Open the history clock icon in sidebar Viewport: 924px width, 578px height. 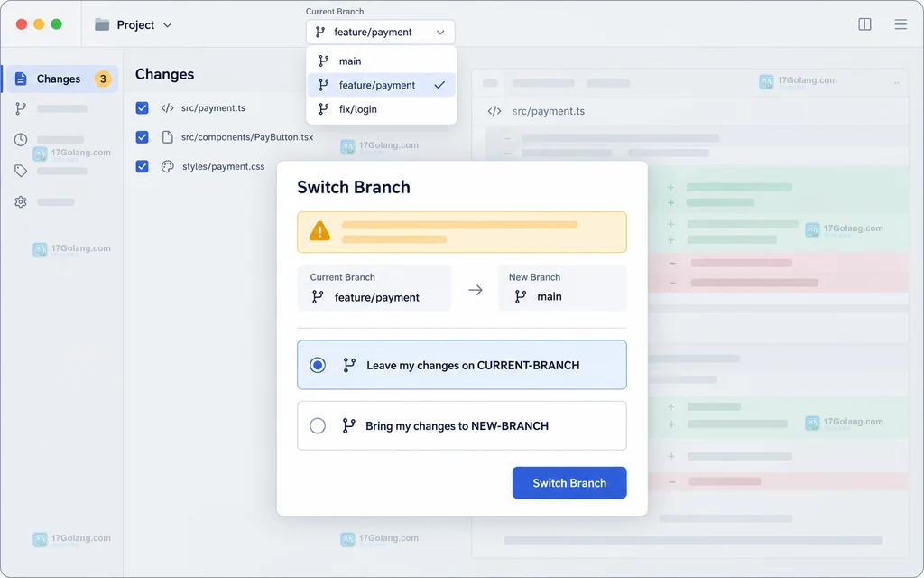pos(21,140)
